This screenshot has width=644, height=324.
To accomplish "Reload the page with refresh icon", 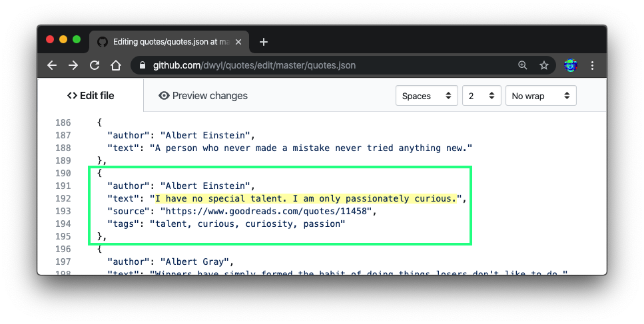I will tap(95, 65).
